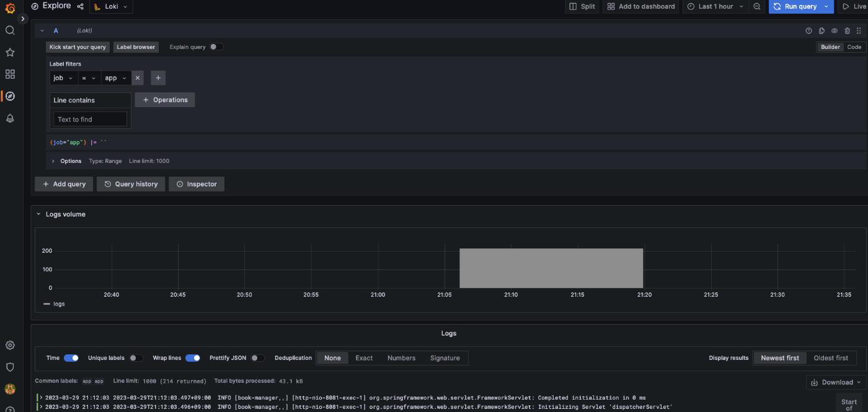Open the Grafana home logo

tap(10, 8)
